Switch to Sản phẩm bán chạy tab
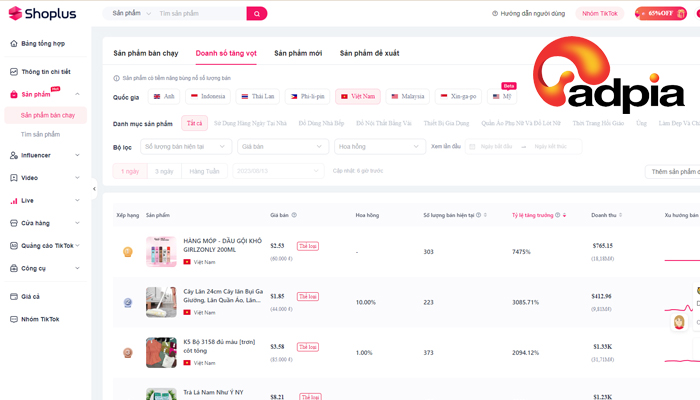 (146, 53)
